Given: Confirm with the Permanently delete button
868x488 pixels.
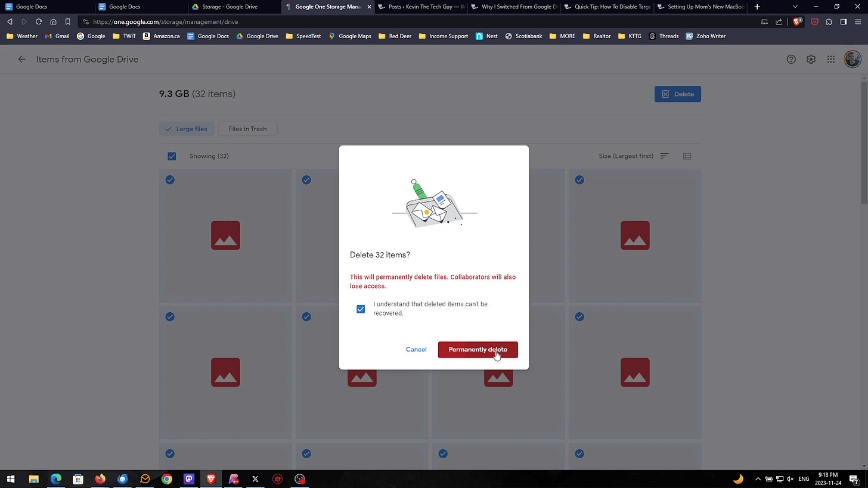Looking at the screenshot, I should [478, 350].
